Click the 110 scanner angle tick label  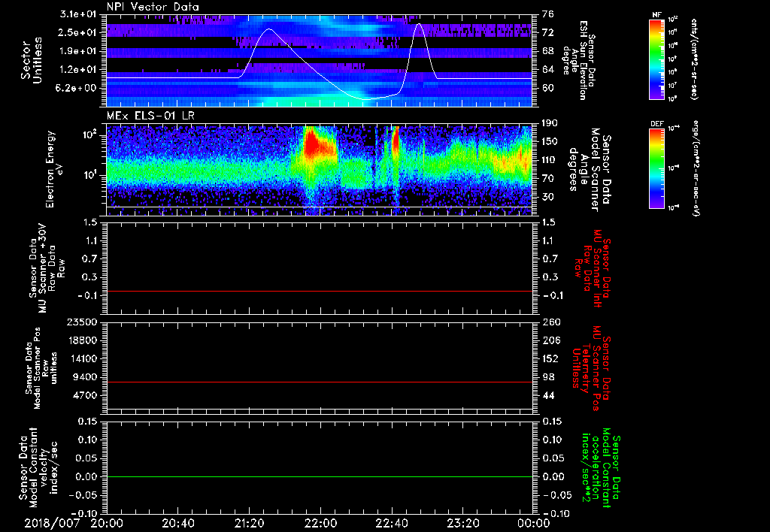pyautogui.click(x=550, y=160)
